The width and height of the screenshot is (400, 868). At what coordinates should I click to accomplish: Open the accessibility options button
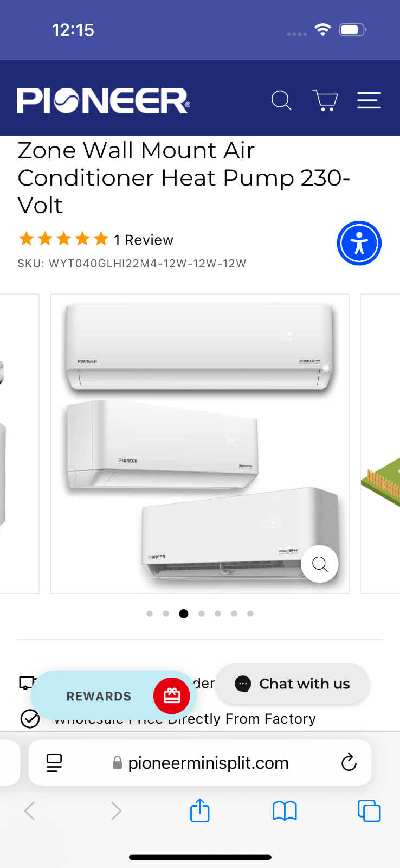[x=359, y=243]
